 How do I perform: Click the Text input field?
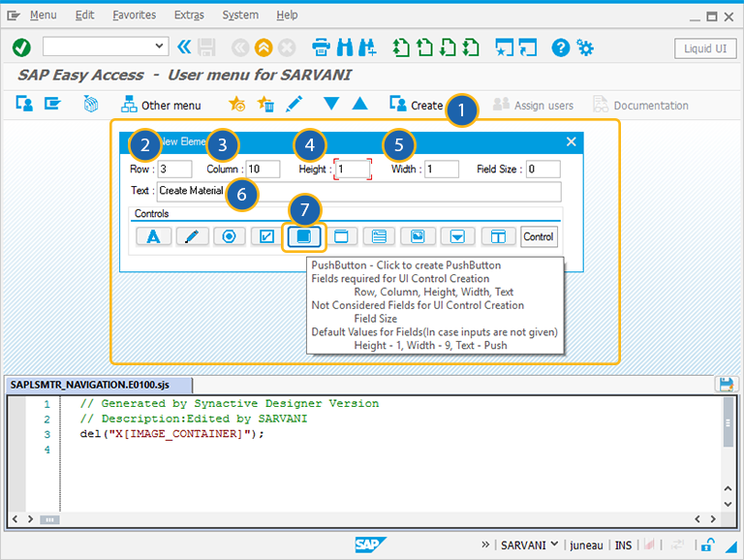coord(359,191)
